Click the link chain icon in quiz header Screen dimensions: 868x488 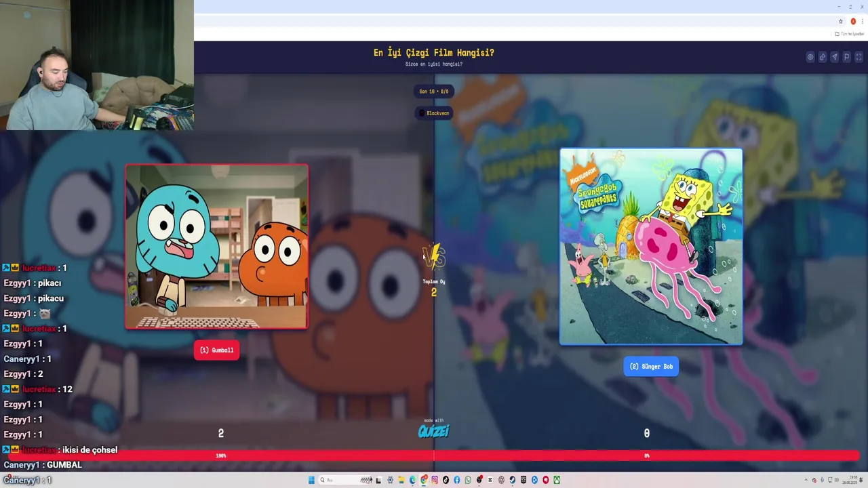pyautogui.click(x=823, y=57)
